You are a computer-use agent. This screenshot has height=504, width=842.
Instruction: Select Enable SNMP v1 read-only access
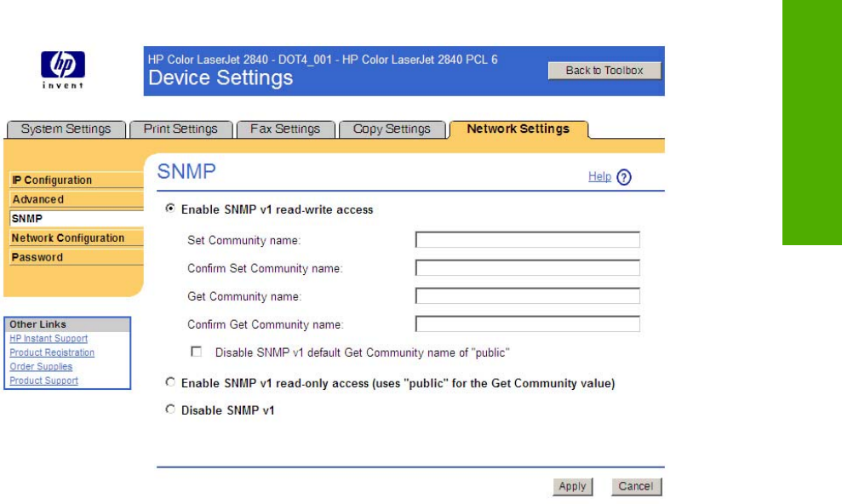click(x=170, y=382)
